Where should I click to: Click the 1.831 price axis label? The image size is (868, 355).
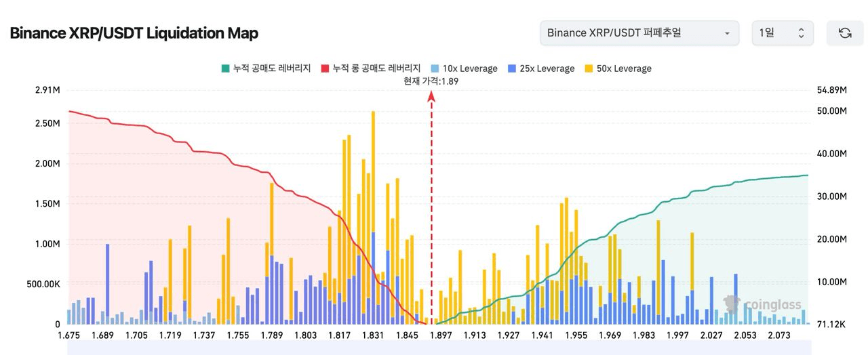[373, 335]
